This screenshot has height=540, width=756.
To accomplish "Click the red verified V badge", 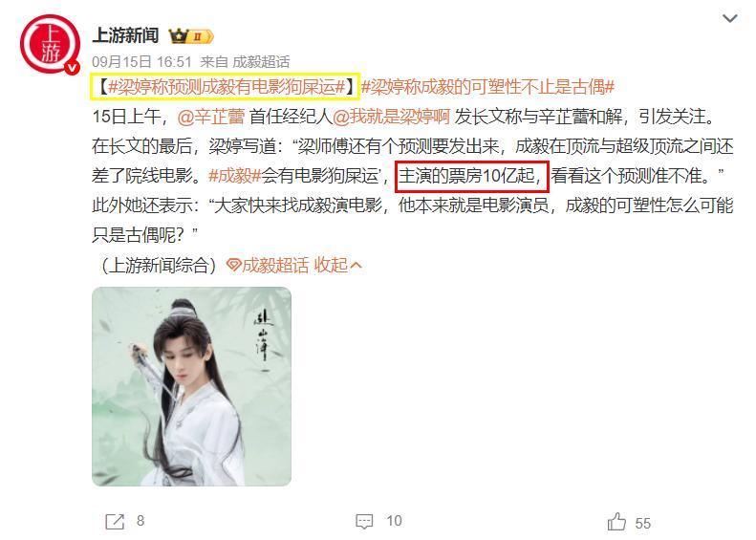I will click(x=73, y=68).
